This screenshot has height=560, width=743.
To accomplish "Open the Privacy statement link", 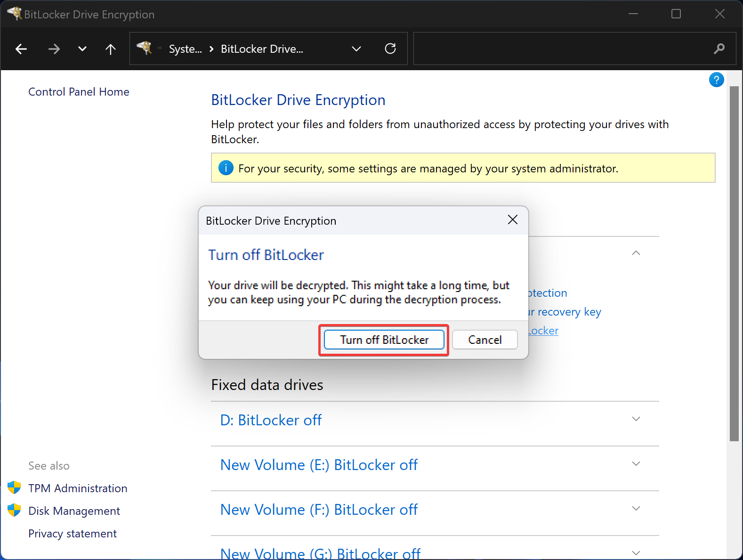I will coord(73,534).
